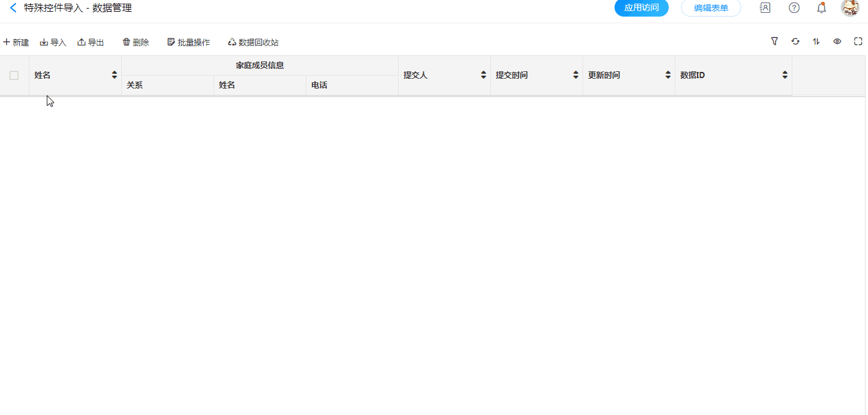This screenshot has height=415, width=868.
Task: Enter fullscreen with the expand icon
Action: pos(858,41)
